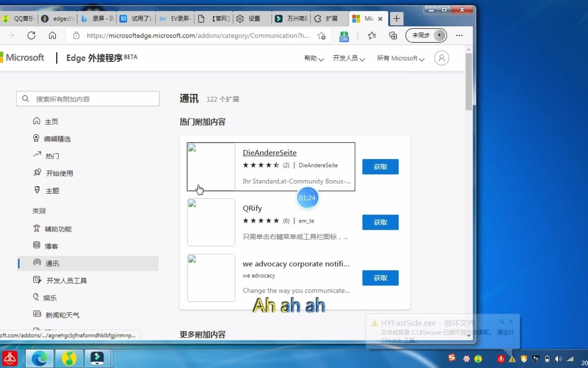Click the Microsoft logo link
The height and width of the screenshot is (368, 588).
tap(22, 58)
